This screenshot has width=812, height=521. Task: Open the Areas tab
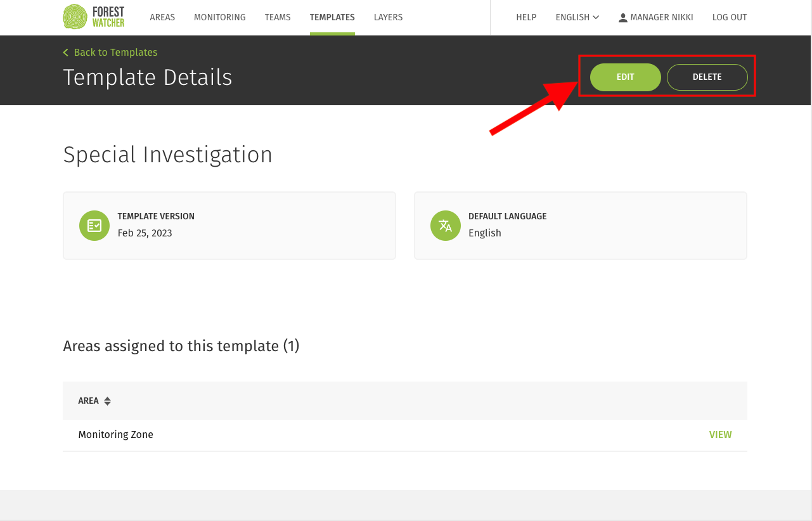pyautogui.click(x=162, y=18)
